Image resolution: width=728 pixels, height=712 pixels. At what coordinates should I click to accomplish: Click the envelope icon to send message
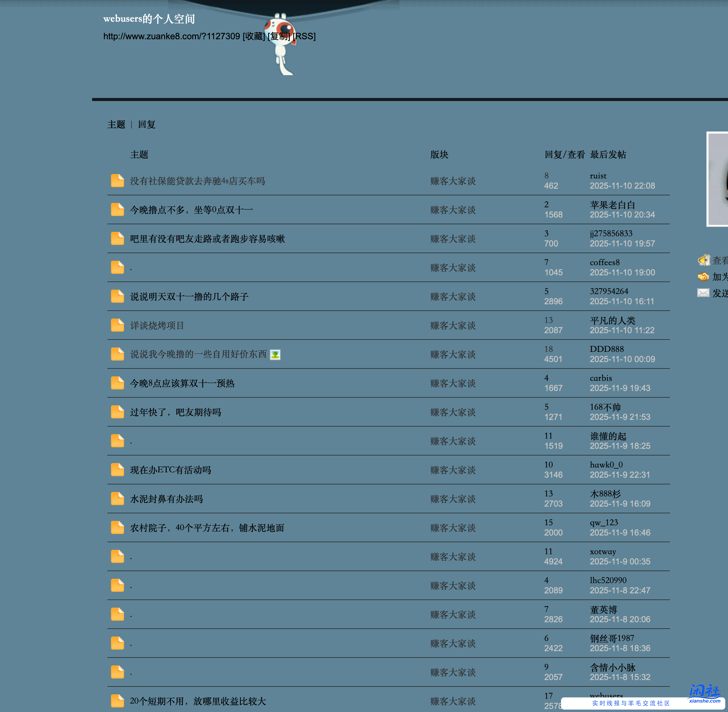pos(703,293)
